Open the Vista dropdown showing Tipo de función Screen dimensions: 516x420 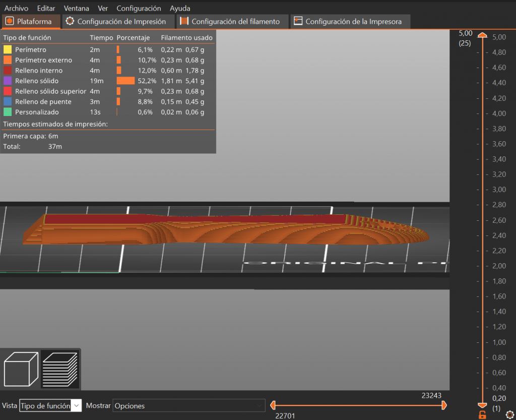50,405
